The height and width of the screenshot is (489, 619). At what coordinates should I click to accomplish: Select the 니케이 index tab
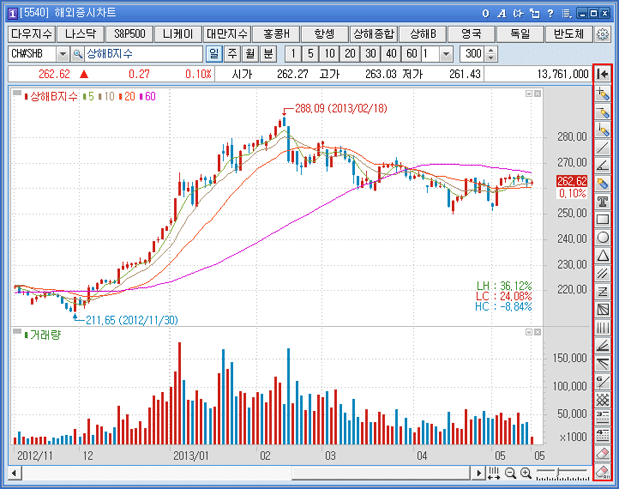pyautogui.click(x=180, y=34)
